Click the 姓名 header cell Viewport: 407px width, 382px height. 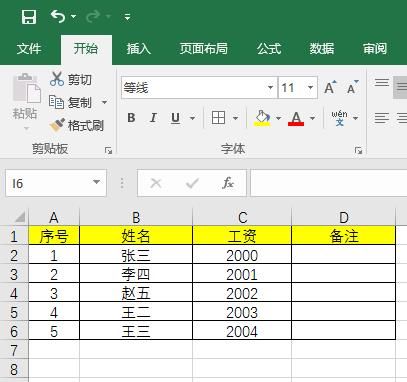pyautogui.click(x=136, y=236)
